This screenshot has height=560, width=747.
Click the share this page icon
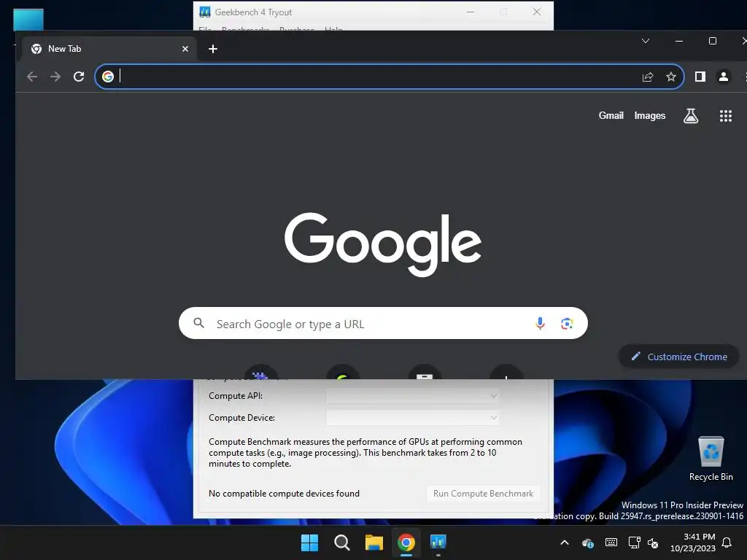648,76
